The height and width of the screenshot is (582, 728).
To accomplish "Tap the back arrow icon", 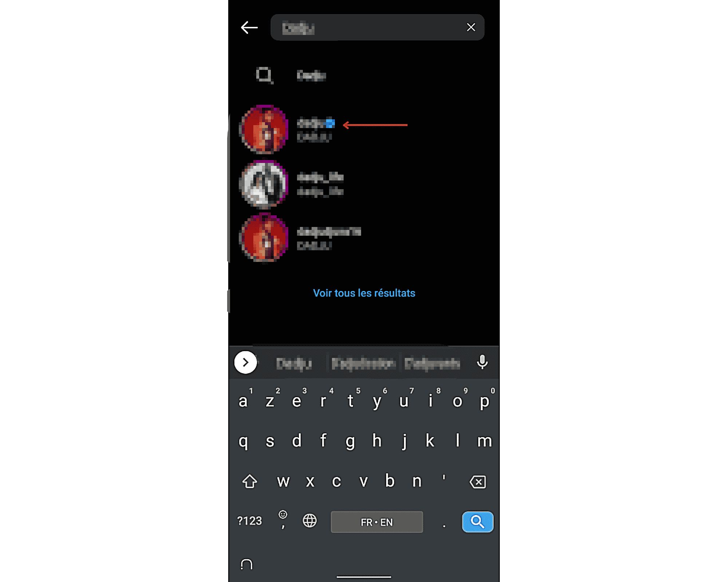I will coord(249,27).
